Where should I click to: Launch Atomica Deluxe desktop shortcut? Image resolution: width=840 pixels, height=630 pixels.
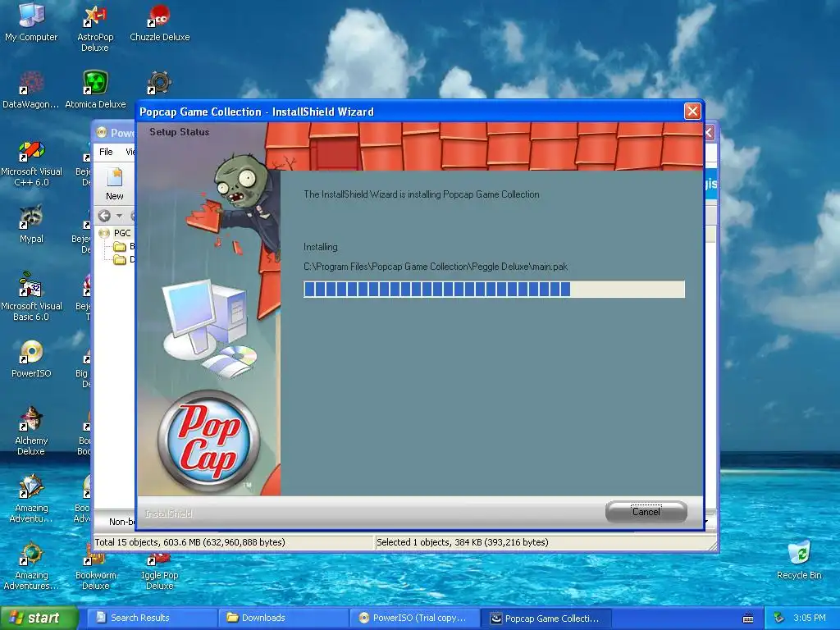pos(95,90)
